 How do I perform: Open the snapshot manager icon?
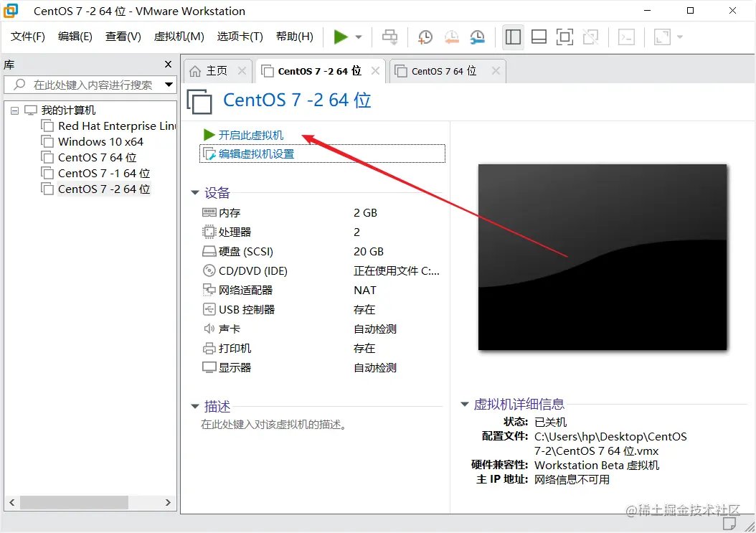(477, 37)
